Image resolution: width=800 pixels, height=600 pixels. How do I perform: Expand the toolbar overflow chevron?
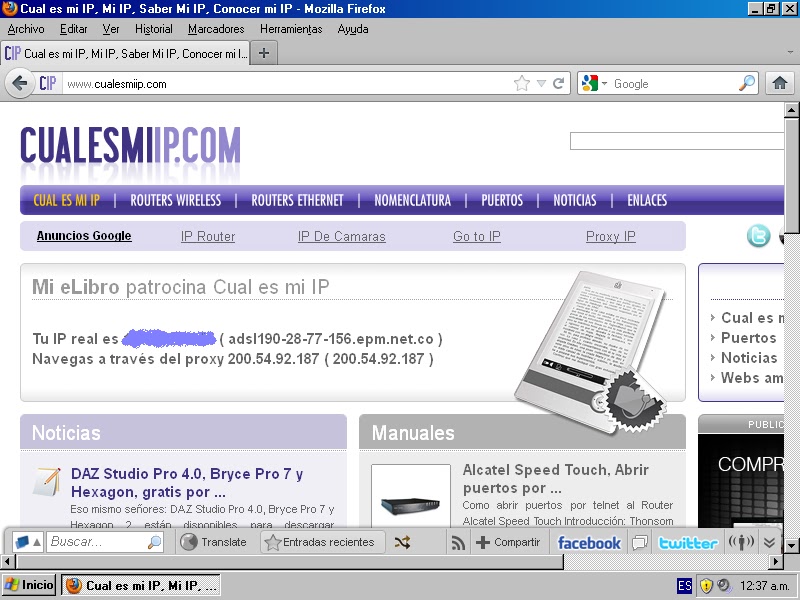(x=769, y=542)
